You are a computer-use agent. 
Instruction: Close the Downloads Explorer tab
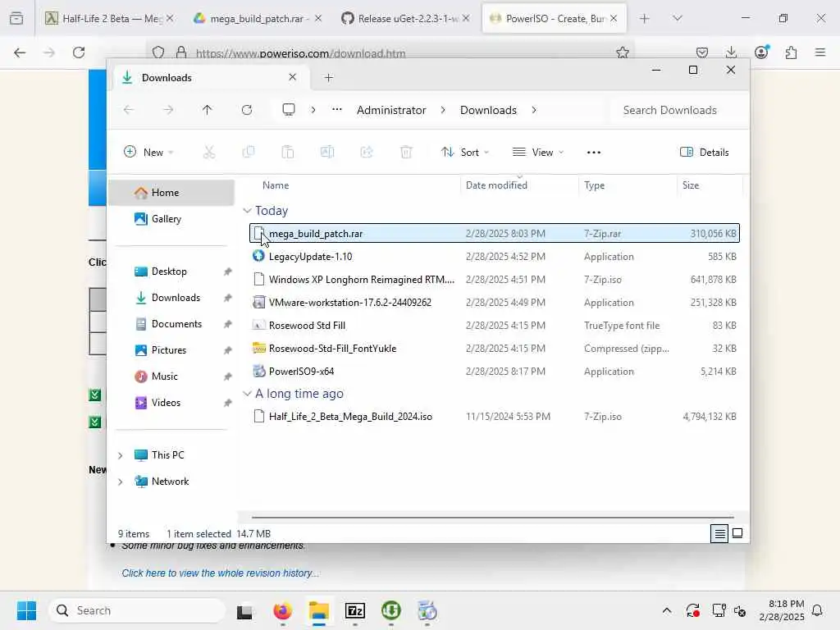293,77
